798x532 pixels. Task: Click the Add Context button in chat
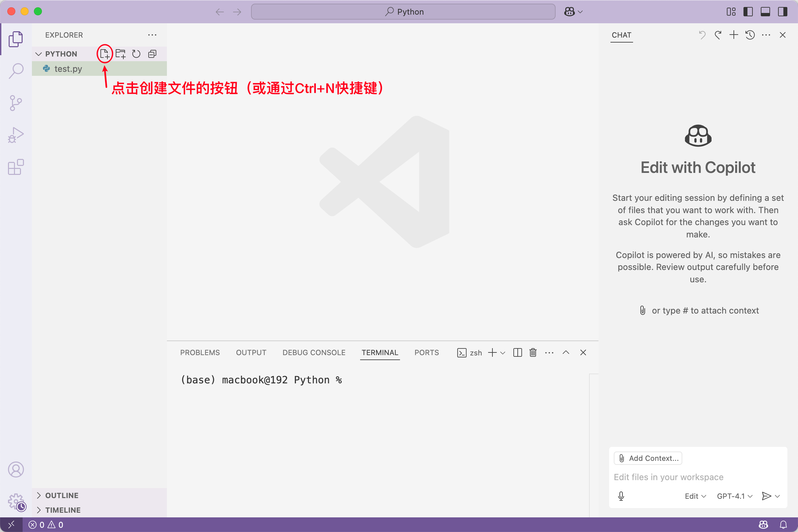click(647, 458)
